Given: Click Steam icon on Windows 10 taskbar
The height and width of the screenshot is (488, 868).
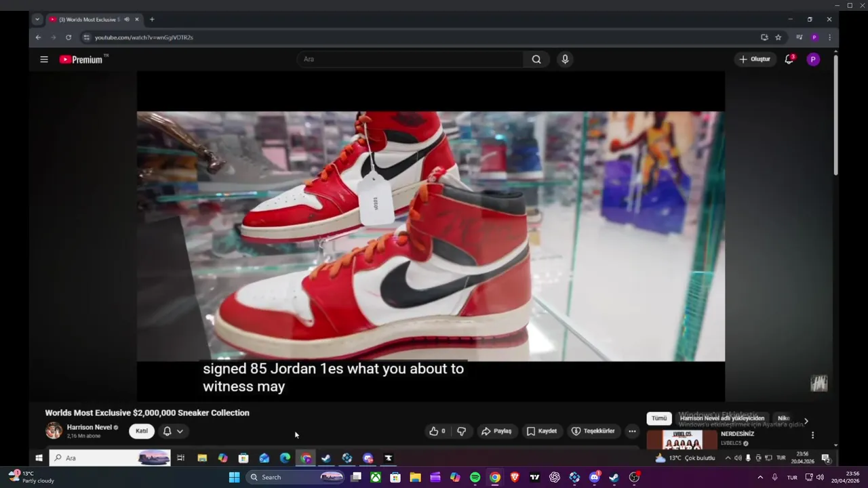Looking at the screenshot, I should click(326, 458).
